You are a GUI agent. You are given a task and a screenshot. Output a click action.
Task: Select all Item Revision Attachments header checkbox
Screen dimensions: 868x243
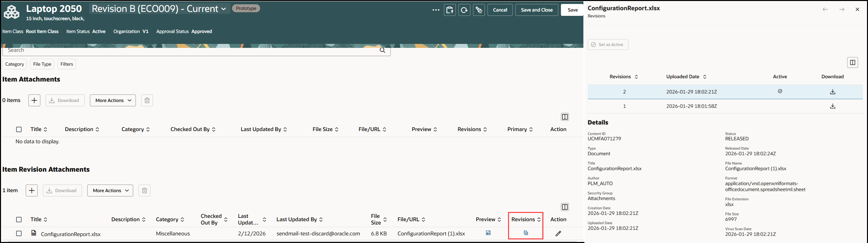[19, 220]
